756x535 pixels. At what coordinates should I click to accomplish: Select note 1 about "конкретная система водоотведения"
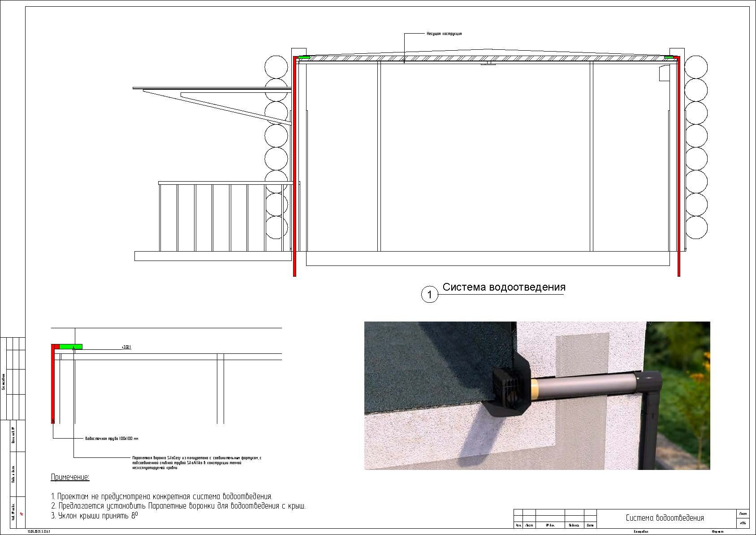pyautogui.click(x=162, y=496)
